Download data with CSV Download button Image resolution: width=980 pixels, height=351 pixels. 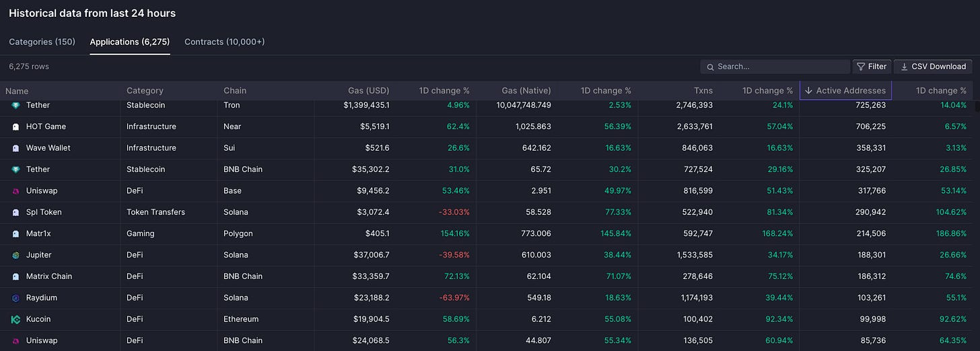[x=933, y=67]
